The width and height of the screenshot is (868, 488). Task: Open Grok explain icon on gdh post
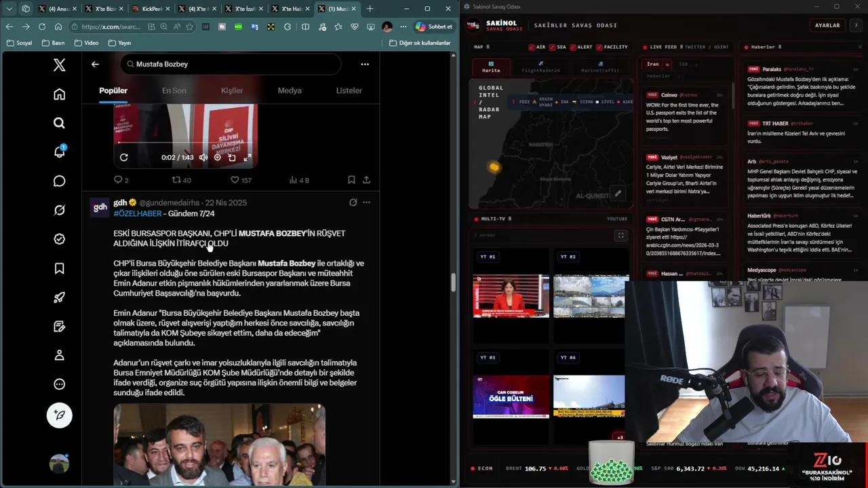pos(353,202)
